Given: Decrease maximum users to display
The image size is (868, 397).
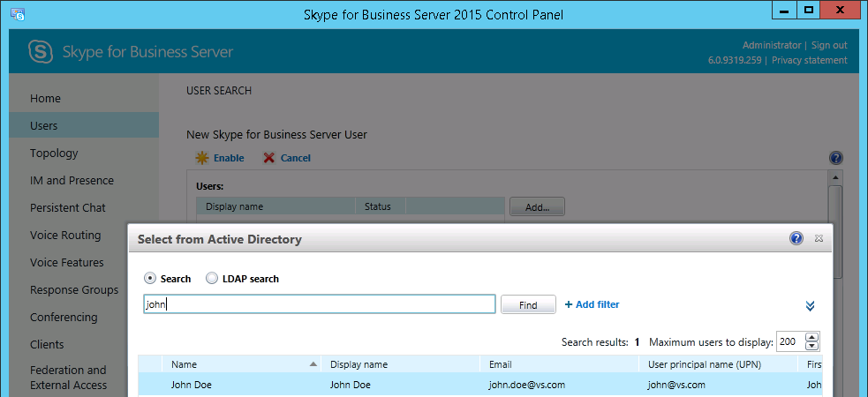Looking at the screenshot, I should coord(811,346).
